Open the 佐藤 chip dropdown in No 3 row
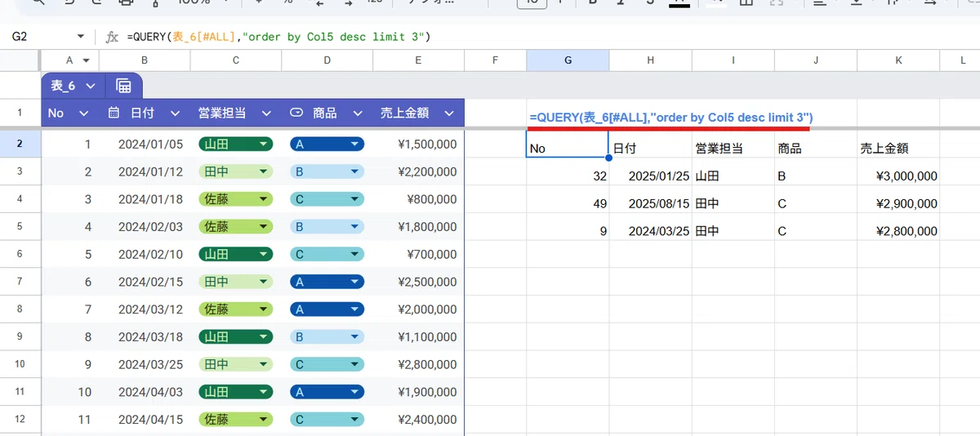This screenshot has height=436, width=980. coord(263,199)
